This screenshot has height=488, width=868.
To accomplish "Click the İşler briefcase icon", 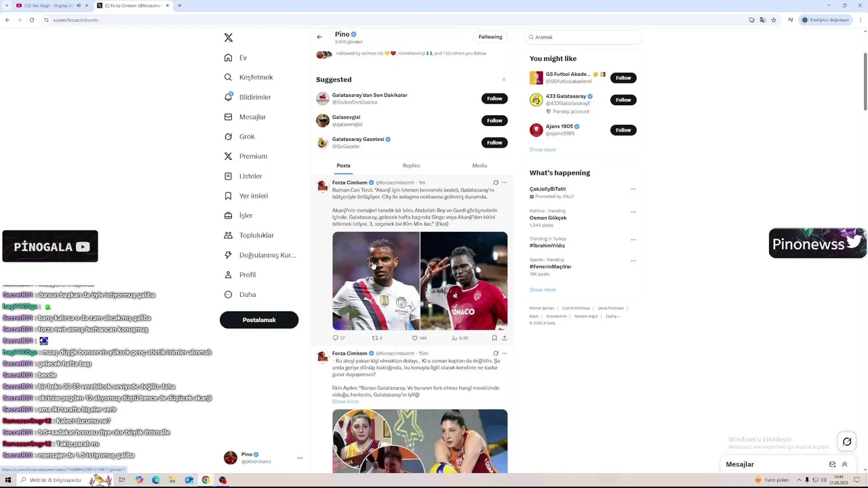I will [x=229, y=216].
